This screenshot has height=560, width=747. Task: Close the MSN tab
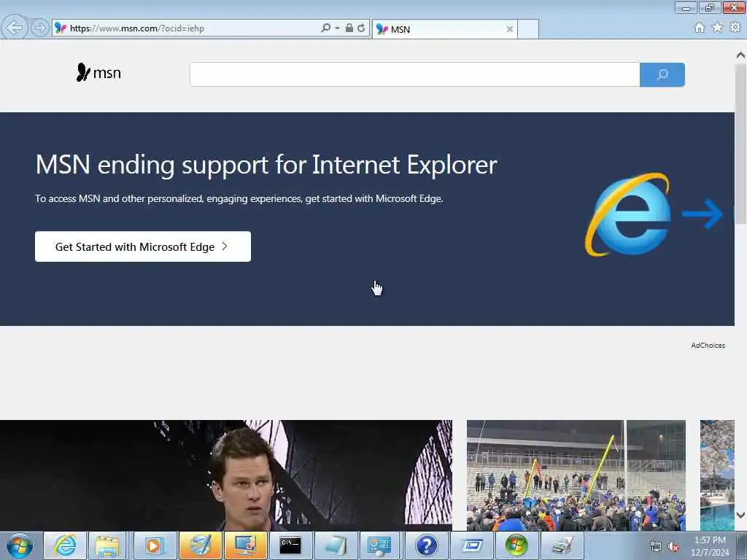[x=509, y=29]
